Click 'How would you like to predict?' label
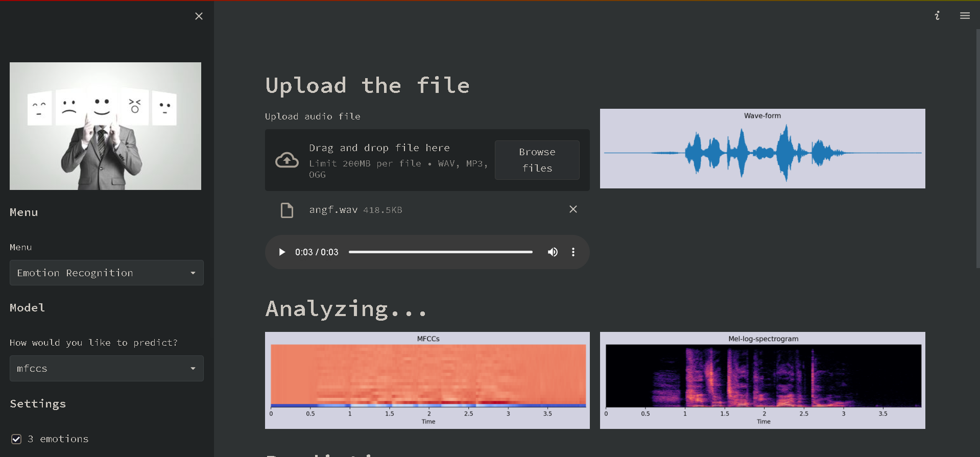Viewport: 980px width, 457px height. (x=93, y=343)
